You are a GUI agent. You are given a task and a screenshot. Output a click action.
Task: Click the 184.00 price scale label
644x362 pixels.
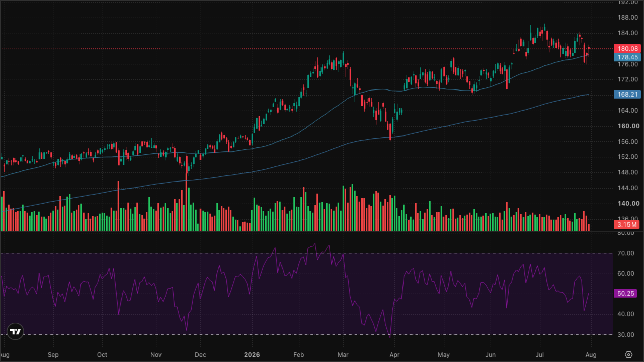pos(628,33)
